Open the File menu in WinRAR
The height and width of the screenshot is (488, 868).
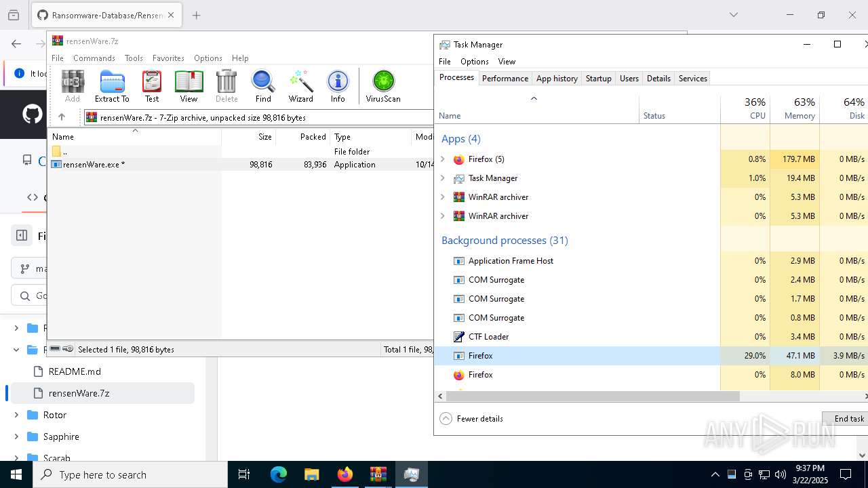pos(58,58)
